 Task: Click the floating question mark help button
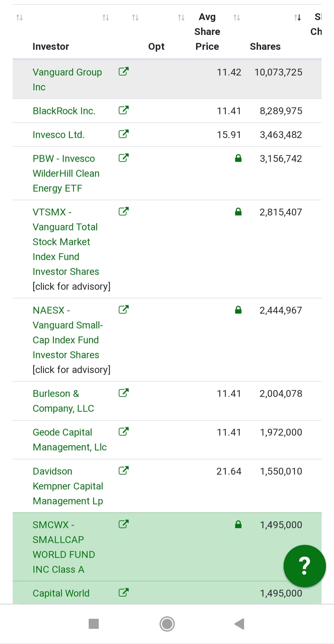tap(304, 566)
